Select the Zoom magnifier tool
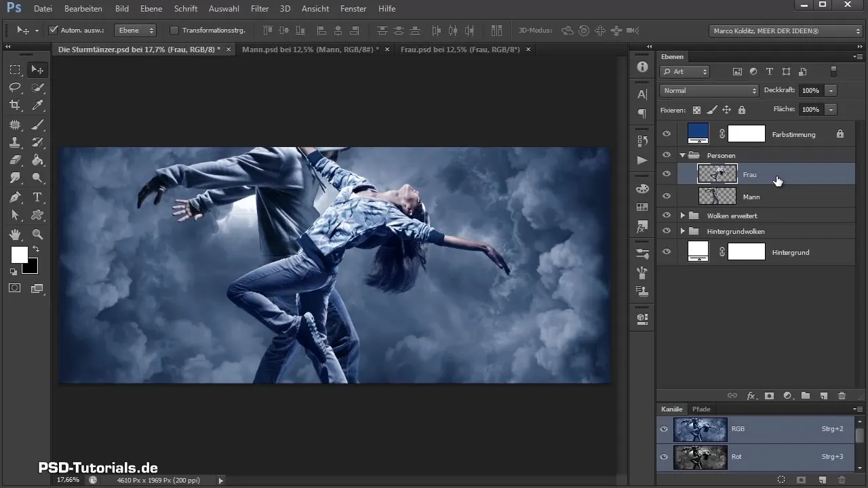This screenshot has width=868, height=488. tap(38, 235)
